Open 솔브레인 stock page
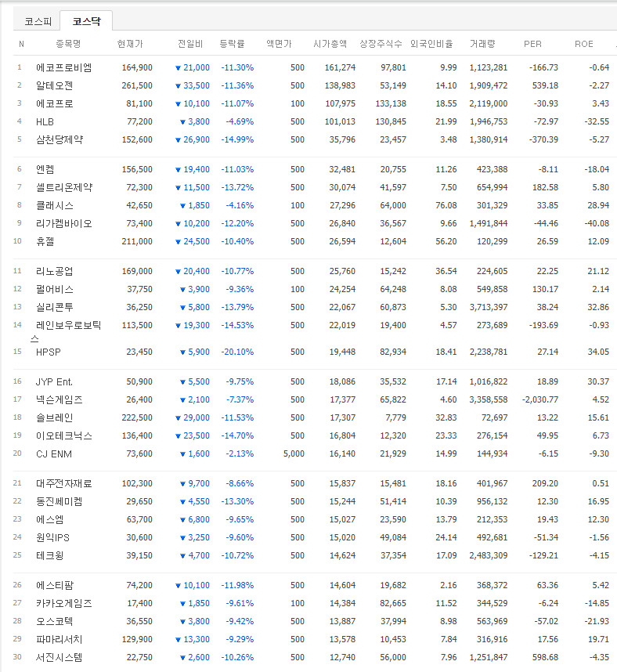The height and width of the screenshot is (672, 617). [x=54, y=418]
